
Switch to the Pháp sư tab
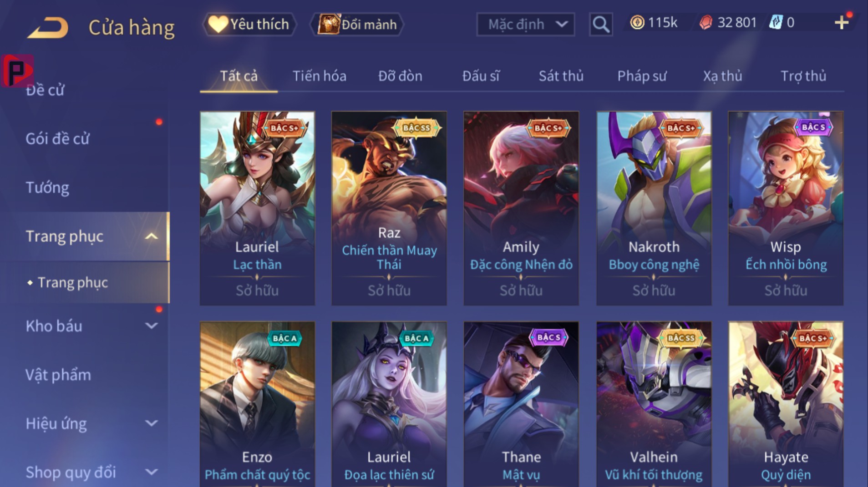pyautogui.click(x=642, y=76)
